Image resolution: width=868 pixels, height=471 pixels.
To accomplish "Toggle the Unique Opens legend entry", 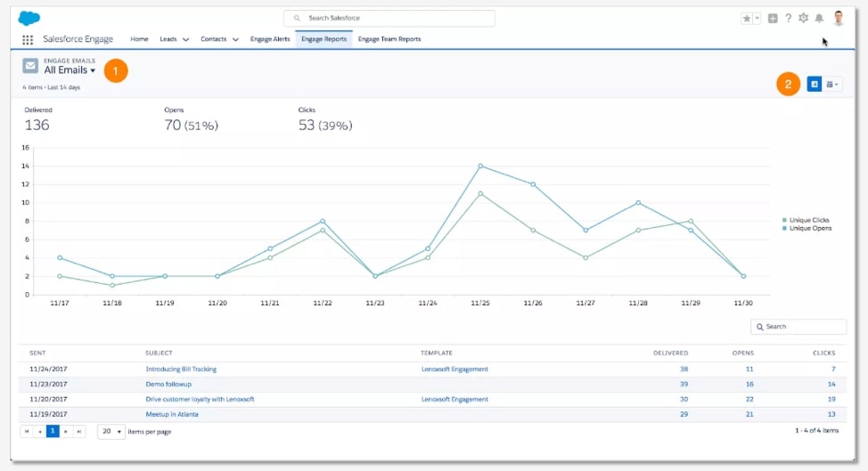I will tap(807, 228).
